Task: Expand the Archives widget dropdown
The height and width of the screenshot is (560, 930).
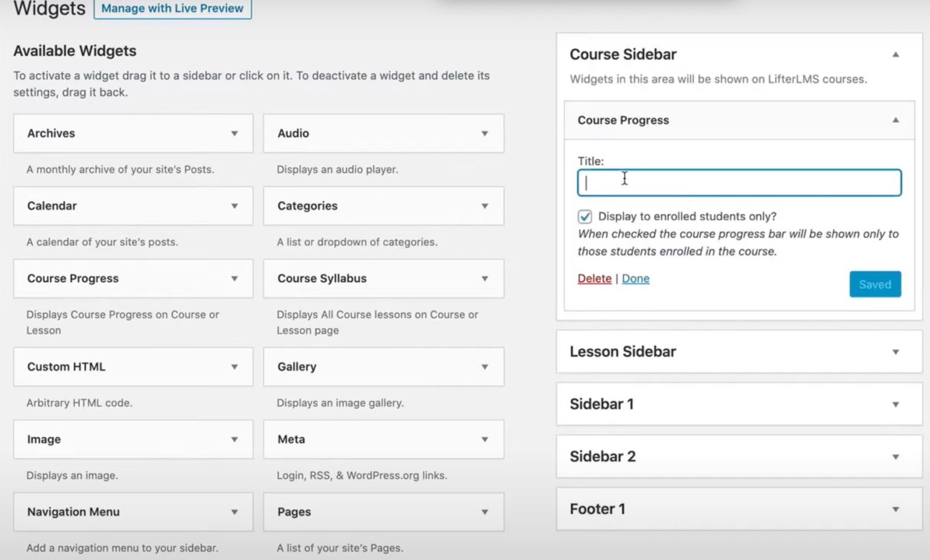Action: point(236,133)
